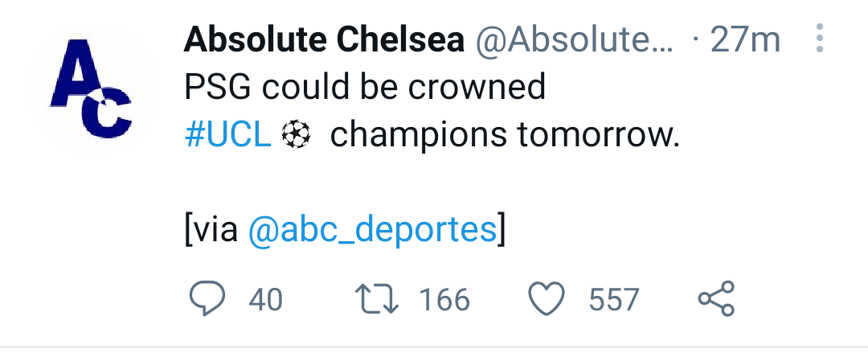Retweet the Absolute Chelsea post
The width and height of the screenshot is (868, 353).
[377, 298]
